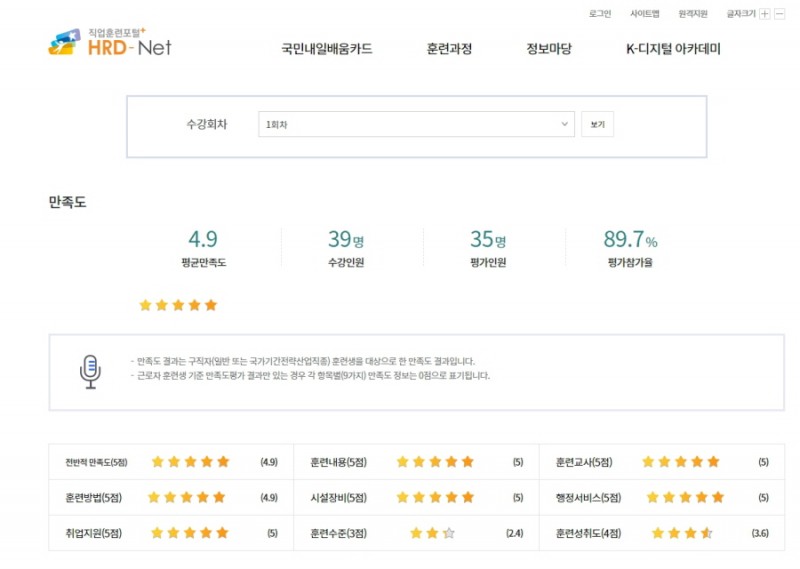The width and height of the screenshot is (800, 569).
Task: Open the K-디지털 아카데미 menu
Action: (x=673, y=49)
